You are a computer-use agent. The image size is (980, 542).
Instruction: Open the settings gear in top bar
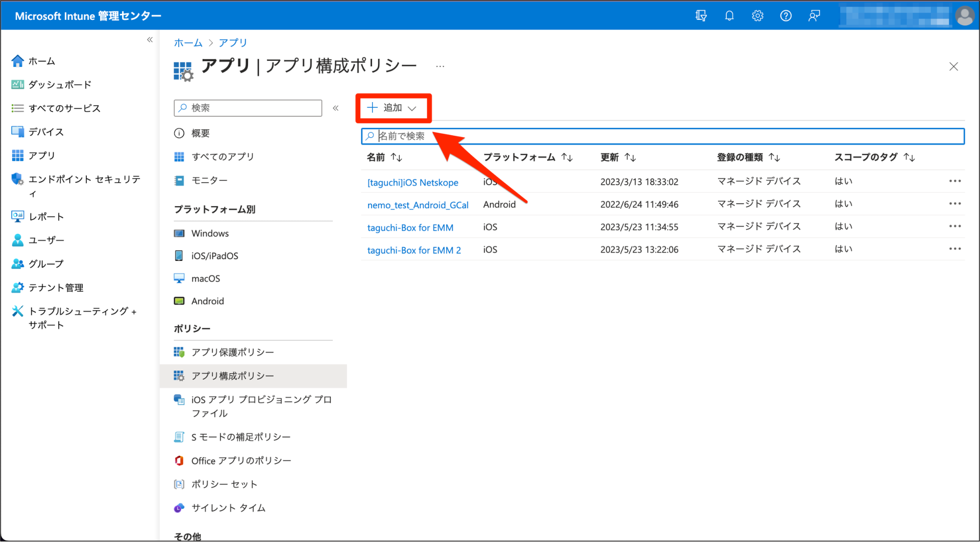pos(757,15)
